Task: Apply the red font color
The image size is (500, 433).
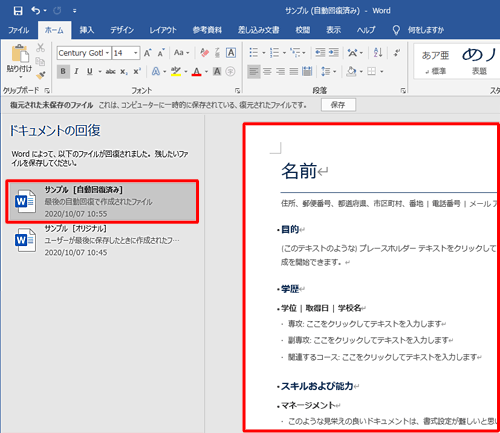Action: click(197, 71)
